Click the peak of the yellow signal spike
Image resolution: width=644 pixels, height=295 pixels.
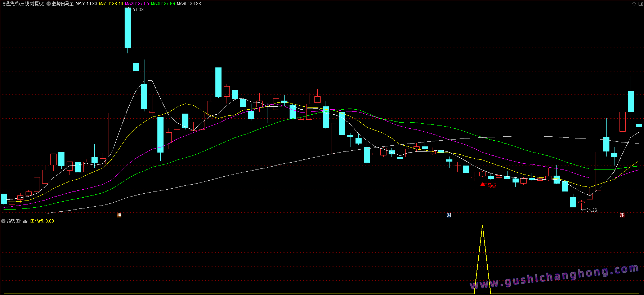(482, 226)
